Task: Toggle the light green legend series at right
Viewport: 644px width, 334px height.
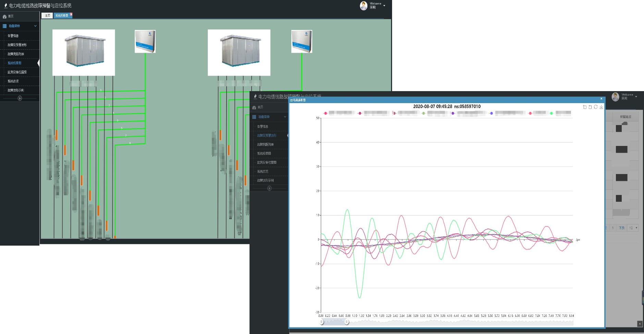Action: click(551, 113)
